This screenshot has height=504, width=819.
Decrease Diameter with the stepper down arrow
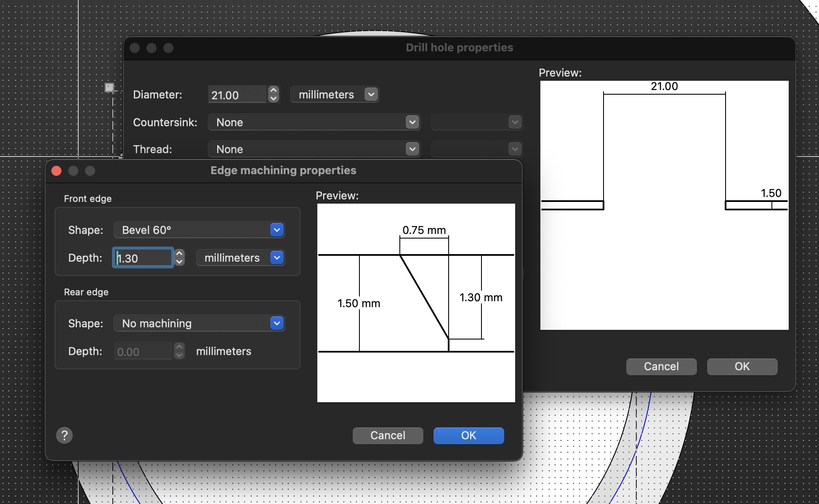tap(274, 99)
